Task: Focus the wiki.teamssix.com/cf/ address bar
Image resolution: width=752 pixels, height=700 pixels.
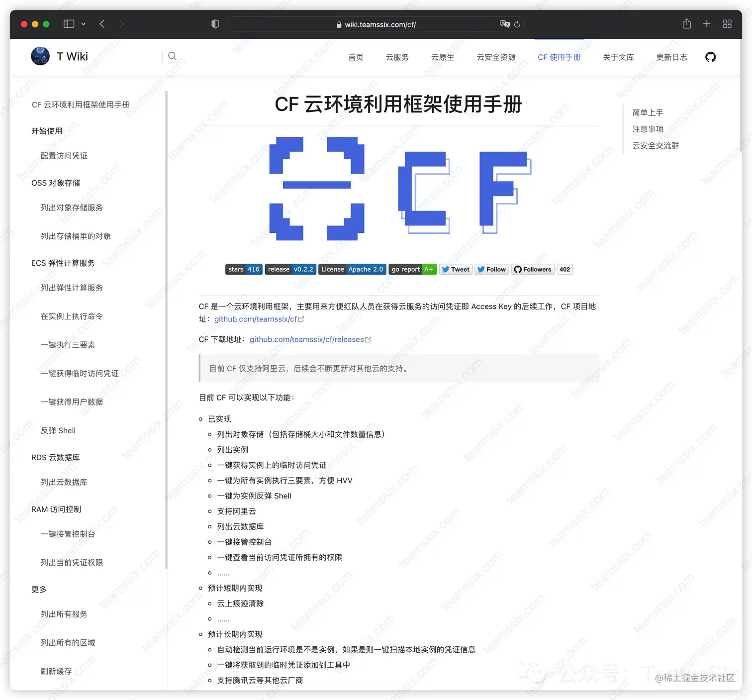Action: 376,24
